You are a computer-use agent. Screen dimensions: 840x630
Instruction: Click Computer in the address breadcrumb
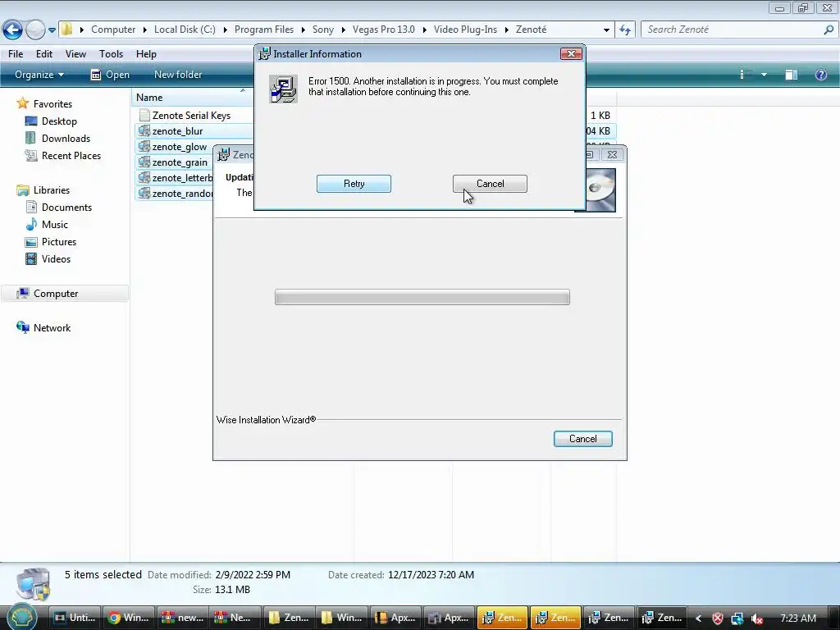click(113, 30)
